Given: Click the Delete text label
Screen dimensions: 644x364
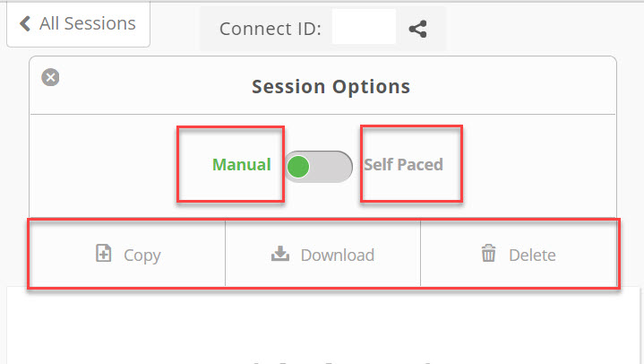Looking at the screenshot, I should pyautogui.click(x=532, y=255).
